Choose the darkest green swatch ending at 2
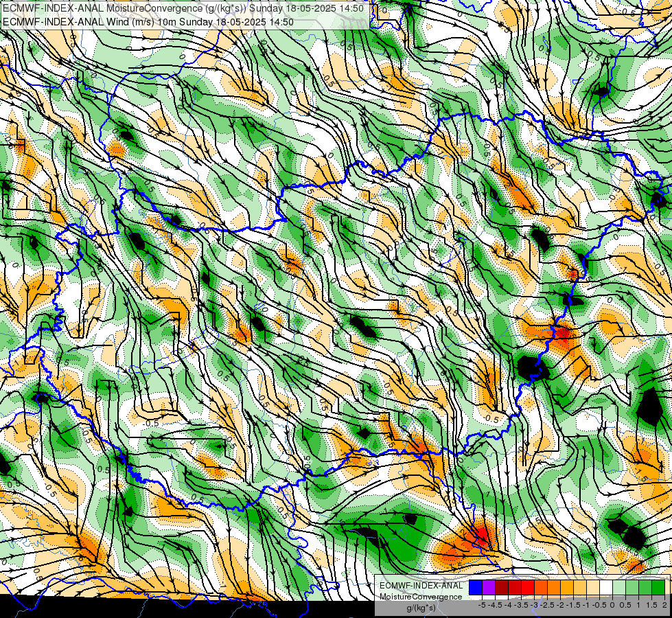This screenshot has height=618, width=672. 658,588
